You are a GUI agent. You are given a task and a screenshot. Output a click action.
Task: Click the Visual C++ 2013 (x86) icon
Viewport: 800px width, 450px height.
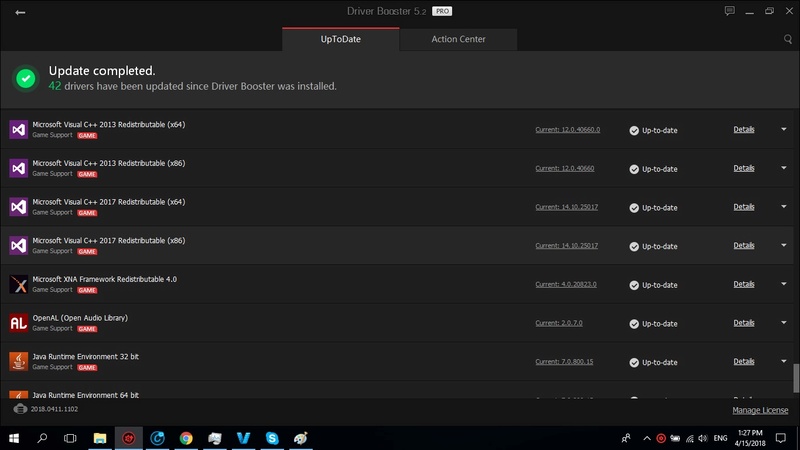pyautogui.click(x=18, y=168)
